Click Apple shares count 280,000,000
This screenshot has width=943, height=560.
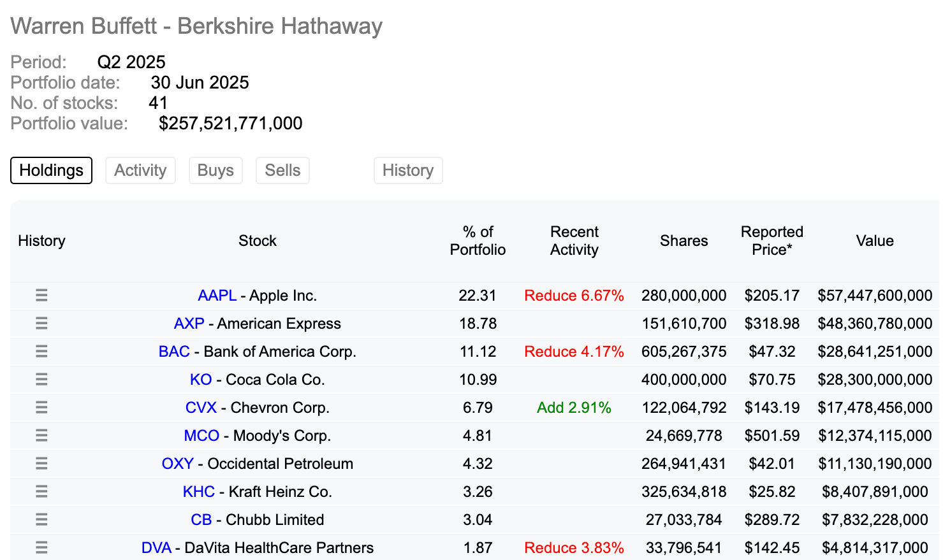[684, 296]
